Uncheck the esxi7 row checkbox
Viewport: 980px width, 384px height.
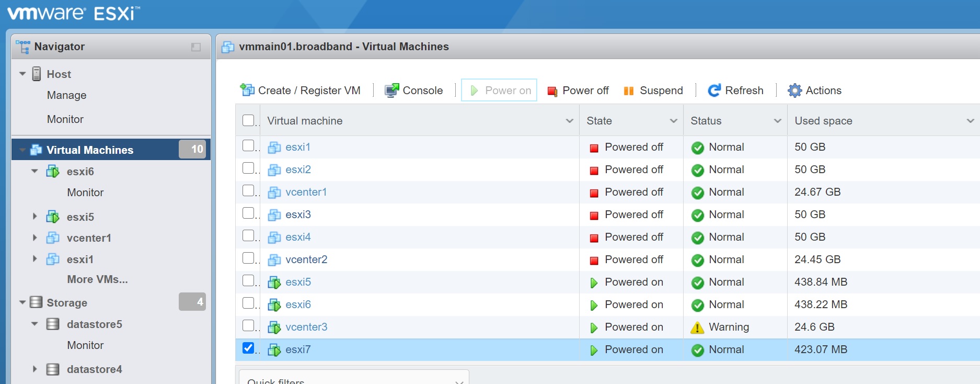[248, 348]
